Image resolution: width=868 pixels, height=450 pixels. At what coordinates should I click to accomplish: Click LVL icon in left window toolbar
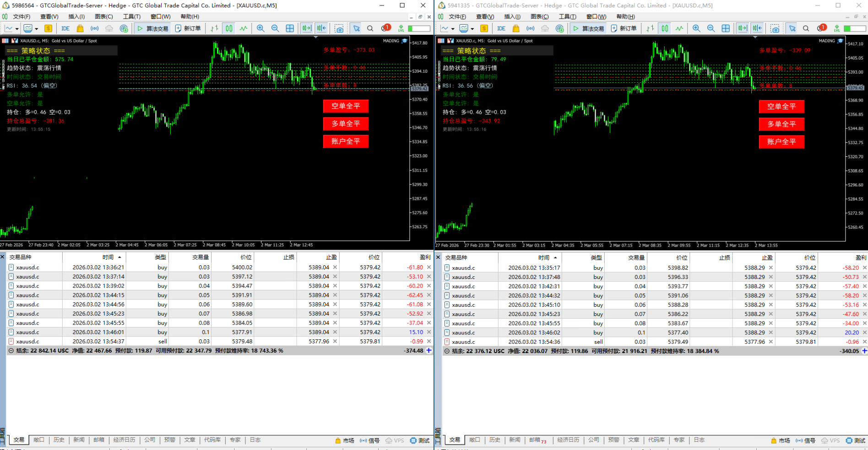(401, 28)
